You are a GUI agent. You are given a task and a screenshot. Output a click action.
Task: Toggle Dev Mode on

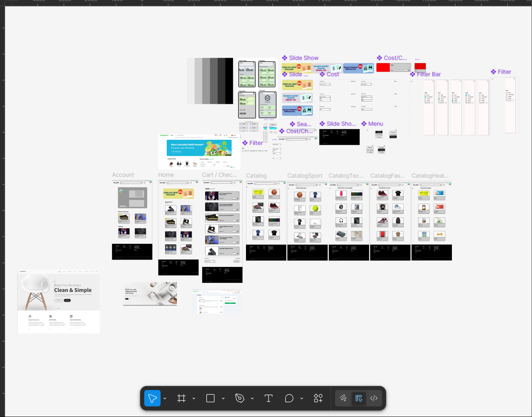point(374,398)
